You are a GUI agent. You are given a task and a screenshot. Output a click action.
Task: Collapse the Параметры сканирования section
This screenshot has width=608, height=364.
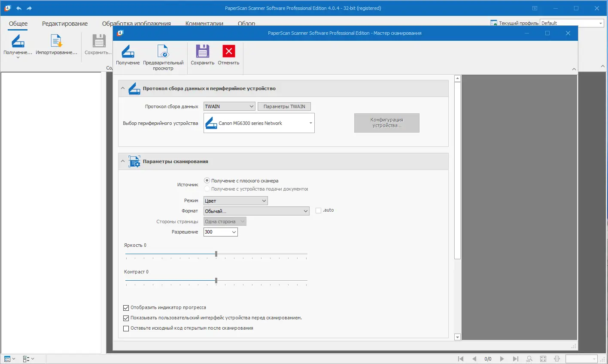(123, 161)
